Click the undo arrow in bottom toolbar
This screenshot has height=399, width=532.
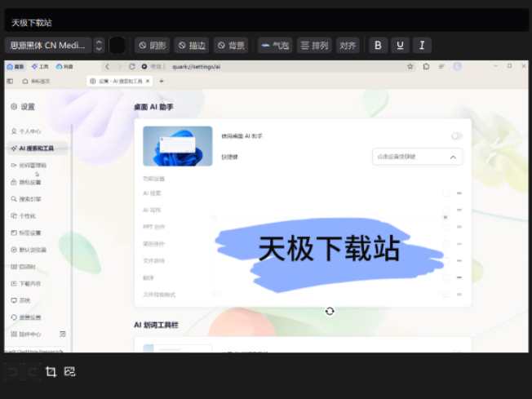pyautogui.click(x=13, y=372)
